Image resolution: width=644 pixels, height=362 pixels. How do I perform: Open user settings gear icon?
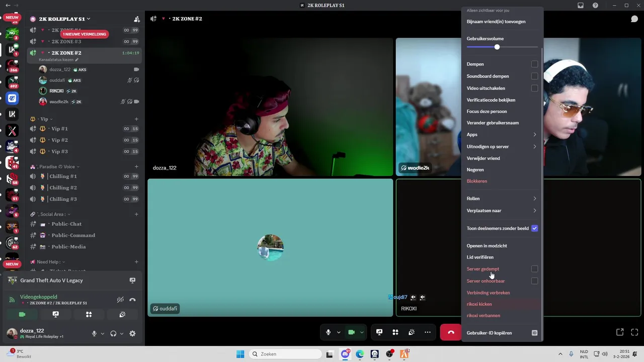(x=132, y=333)
